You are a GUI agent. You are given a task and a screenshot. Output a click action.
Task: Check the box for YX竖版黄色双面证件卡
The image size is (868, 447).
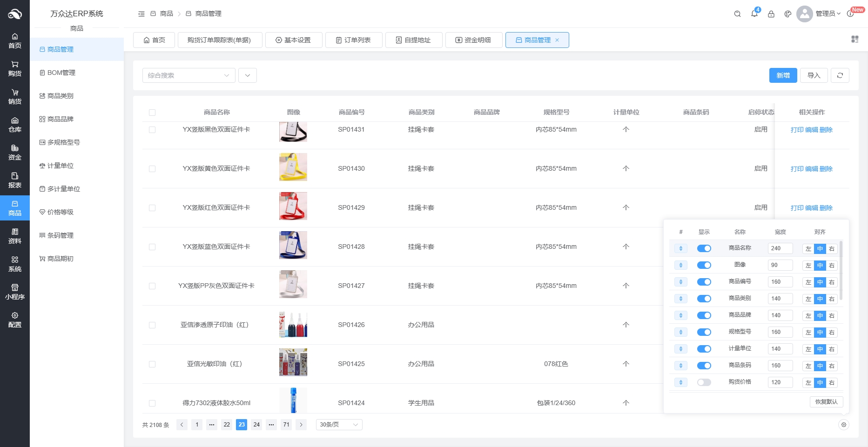[152, 169]
